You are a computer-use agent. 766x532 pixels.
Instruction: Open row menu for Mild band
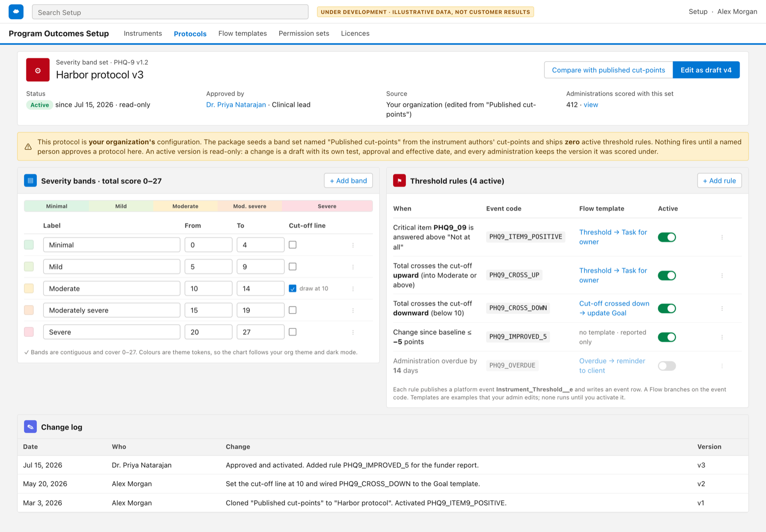pos(353,267)
